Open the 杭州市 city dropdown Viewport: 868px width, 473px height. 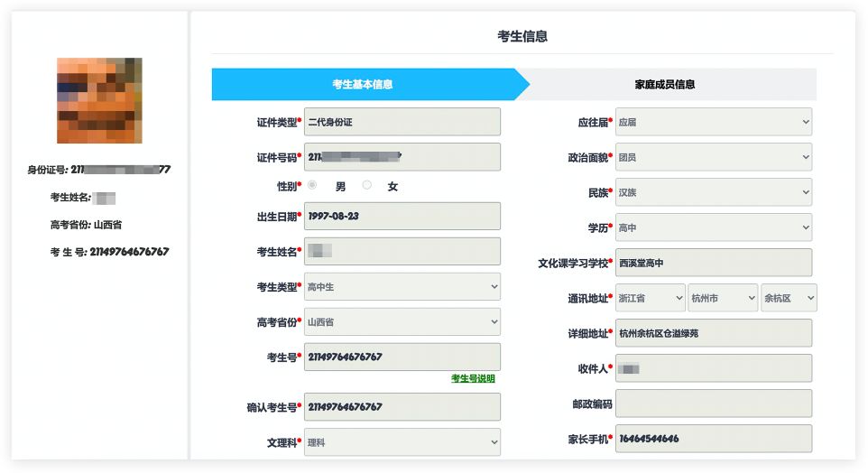pos(722,298)
